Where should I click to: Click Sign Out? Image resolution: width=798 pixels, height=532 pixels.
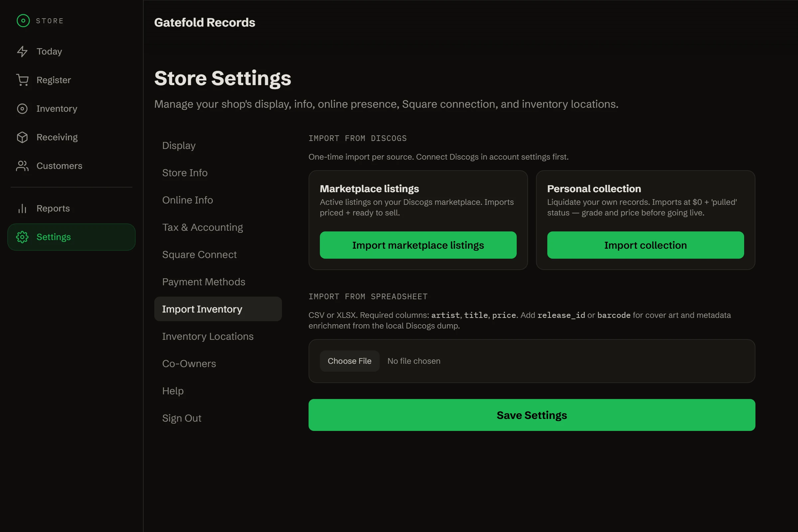coord(218,418)
